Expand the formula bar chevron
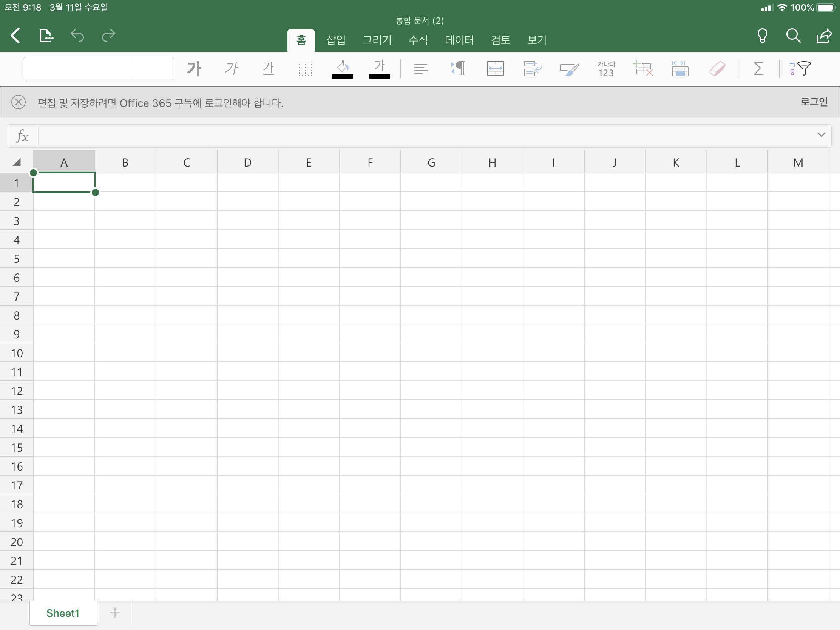Screen dimensions: 840x630 [x=821, y=135]
